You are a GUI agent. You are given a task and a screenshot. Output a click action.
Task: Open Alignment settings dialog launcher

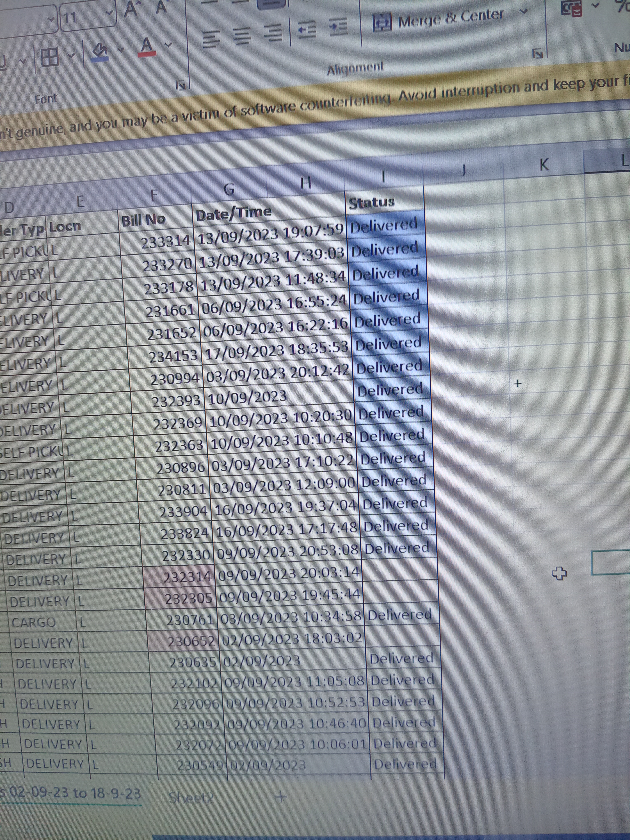point(537,54)
